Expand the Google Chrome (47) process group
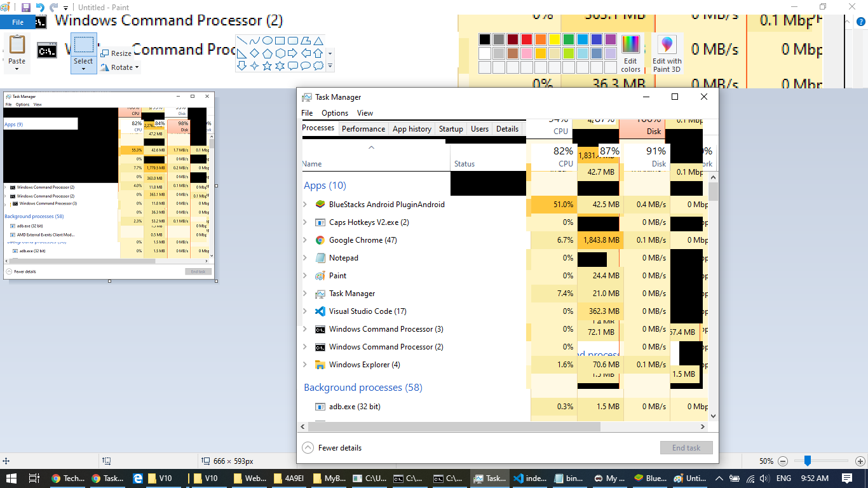 click(305, 240)
